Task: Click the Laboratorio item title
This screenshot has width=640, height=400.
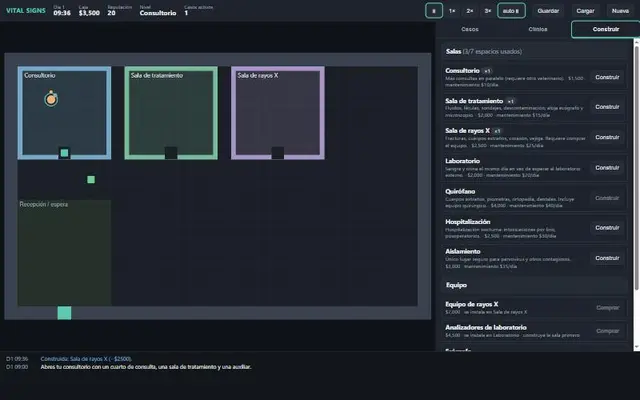Action: pyautogui.click(x=462, y=161)
